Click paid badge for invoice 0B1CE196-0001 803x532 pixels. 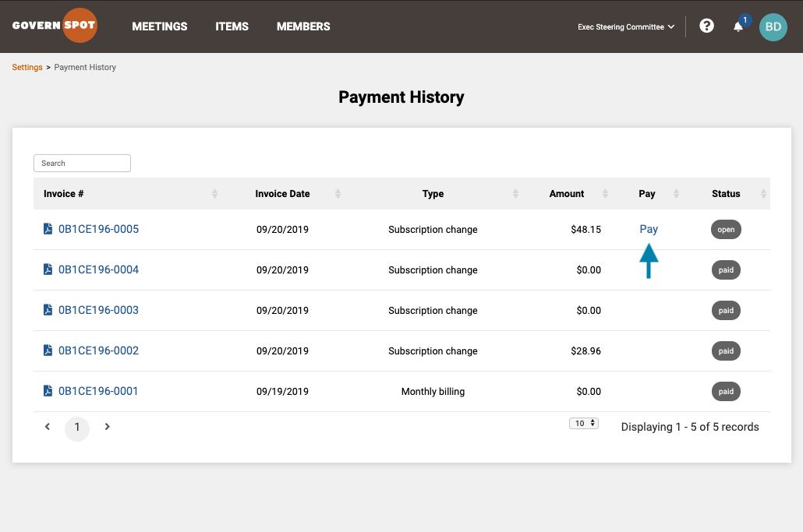726,391
